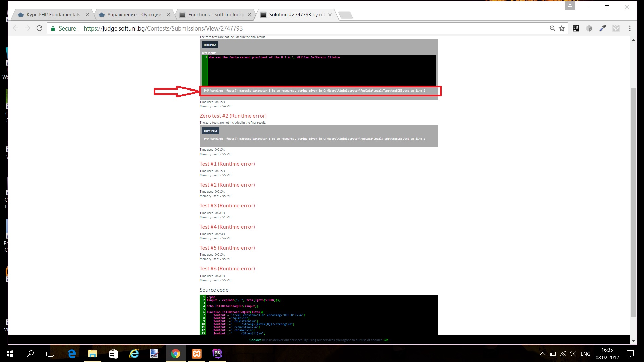
Task: Open the clock and date flyout
Action: 607,354
